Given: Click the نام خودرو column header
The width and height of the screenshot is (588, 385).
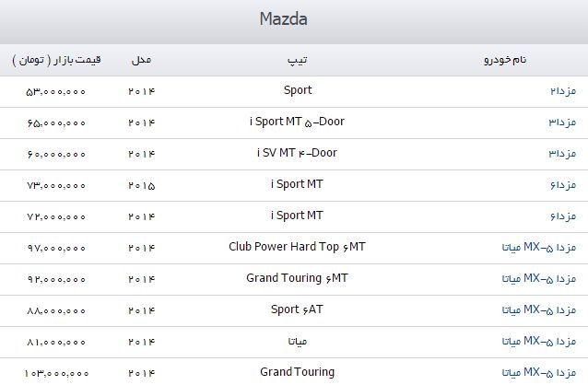Looking at the screenshot, I should pyautogui.click(x=505, y=61).
